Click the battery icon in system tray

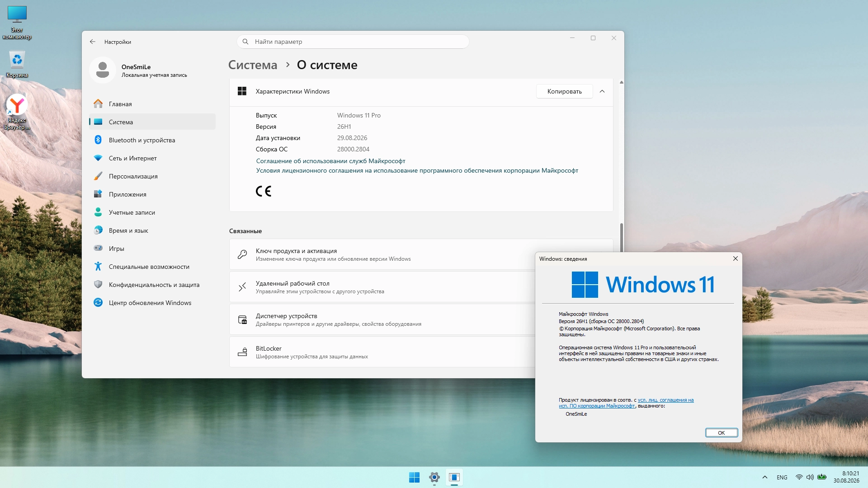822,477
